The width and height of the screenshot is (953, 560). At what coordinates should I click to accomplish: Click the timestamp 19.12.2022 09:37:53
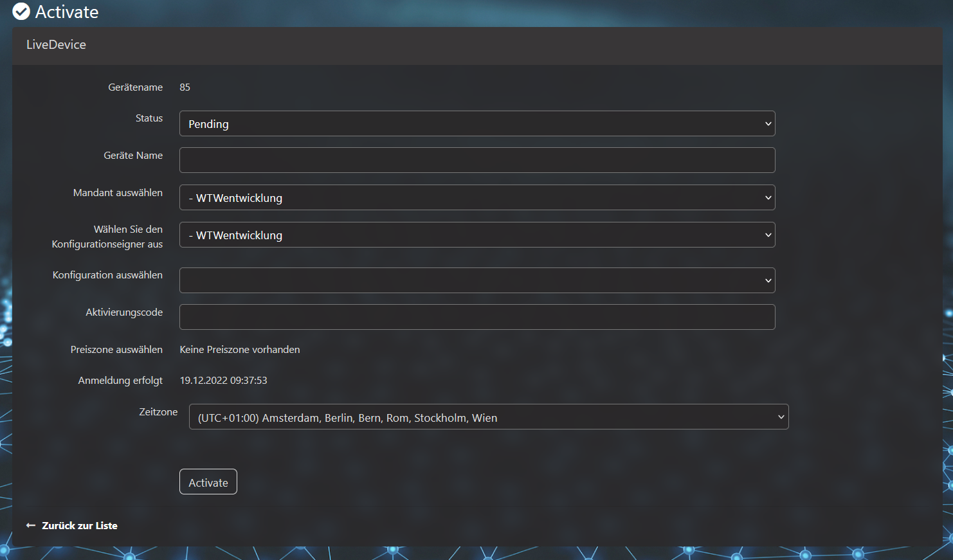click(223, 381)
